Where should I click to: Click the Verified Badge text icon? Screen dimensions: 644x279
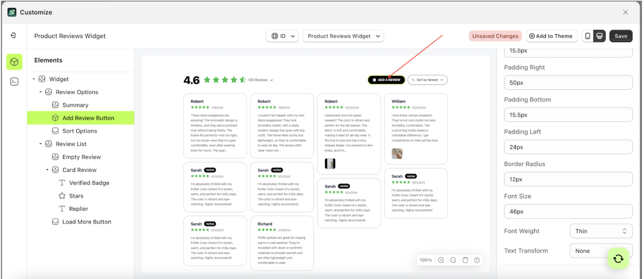click(62, 183)
